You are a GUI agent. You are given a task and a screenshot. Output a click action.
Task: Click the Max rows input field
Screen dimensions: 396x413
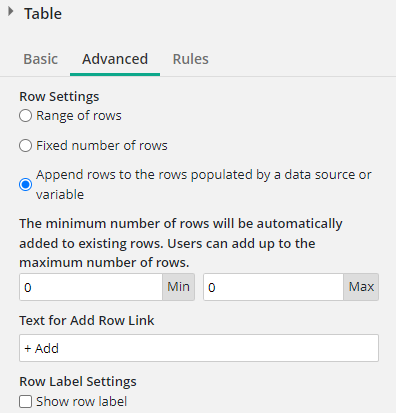[274, 287]
